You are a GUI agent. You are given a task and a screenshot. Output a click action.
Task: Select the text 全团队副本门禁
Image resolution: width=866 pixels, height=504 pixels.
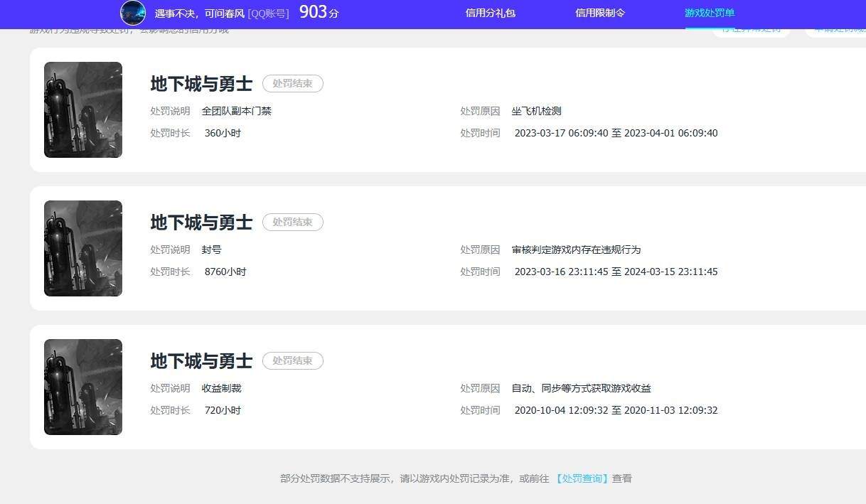pyautogui.click(x=237, y=111)
